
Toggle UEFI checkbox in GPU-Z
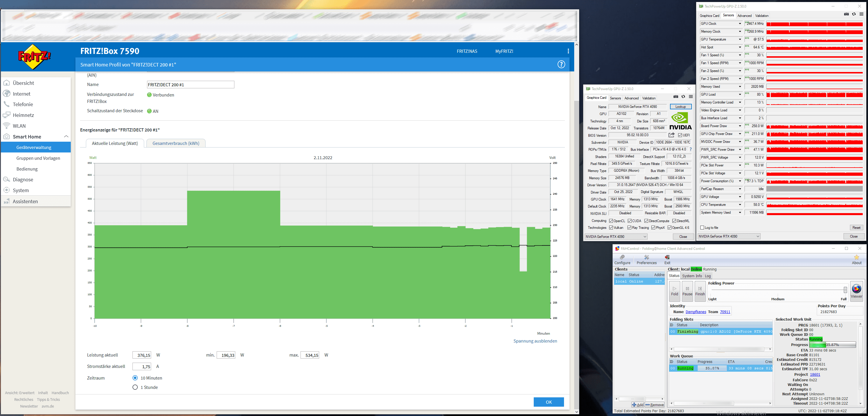(680, 135)
